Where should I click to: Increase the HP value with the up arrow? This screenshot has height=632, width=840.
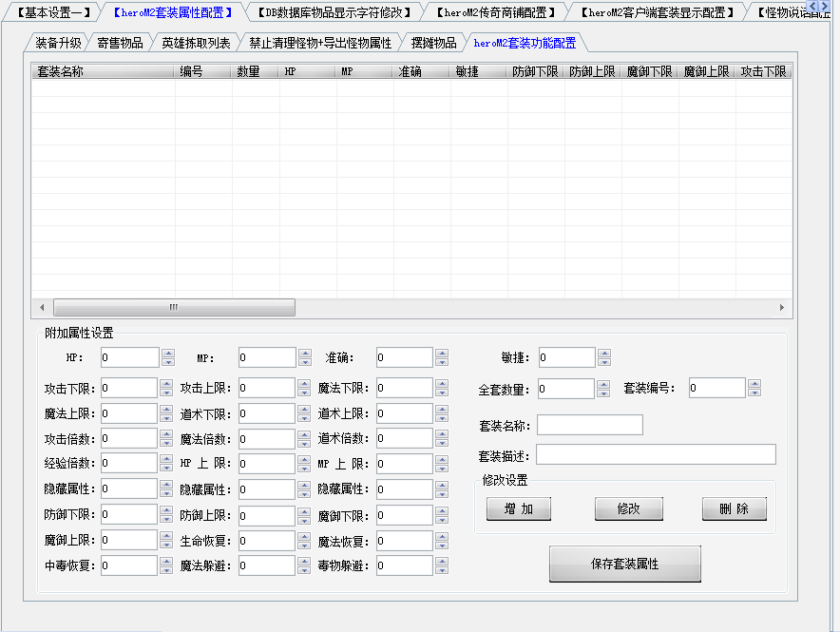(167, 353)
